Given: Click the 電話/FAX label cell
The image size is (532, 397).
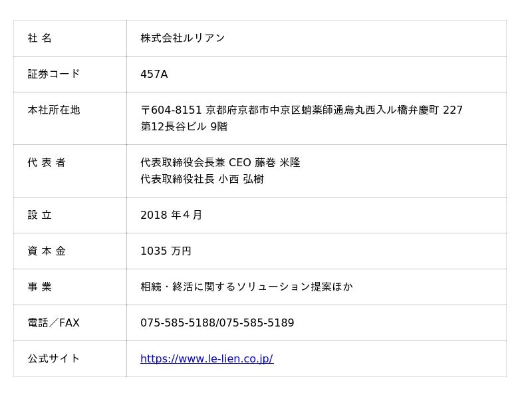Looking at the screenshot, I should [x=54, y=323].
